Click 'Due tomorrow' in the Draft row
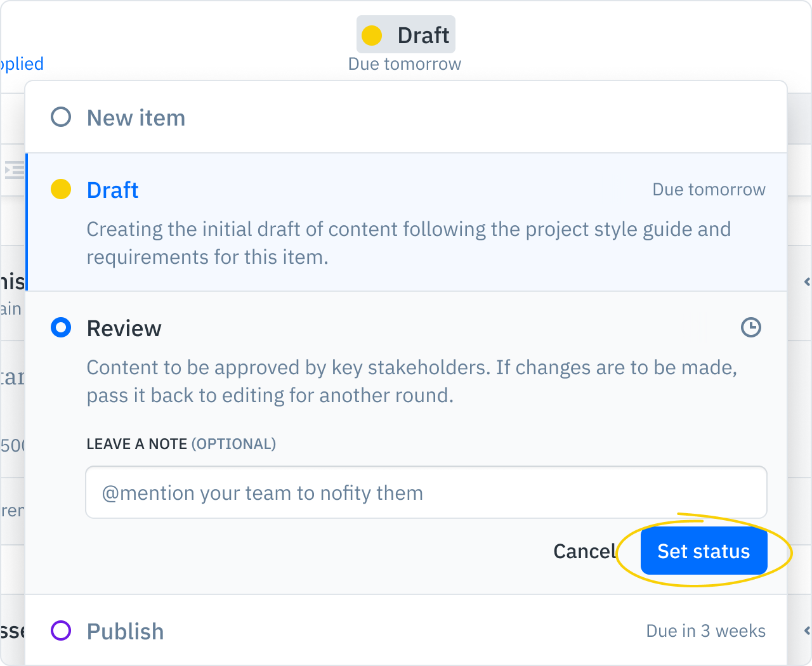This screenshot has height=666, width=812. click(x=709, y=190)
